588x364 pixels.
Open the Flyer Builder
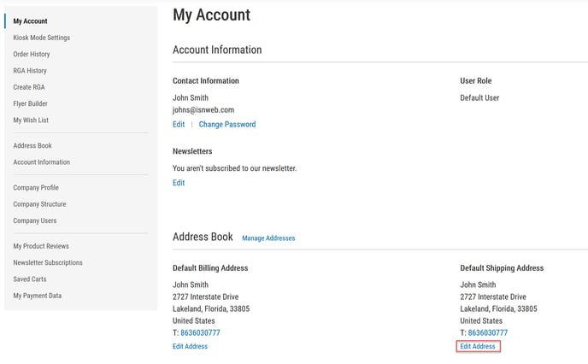point(30,104)
